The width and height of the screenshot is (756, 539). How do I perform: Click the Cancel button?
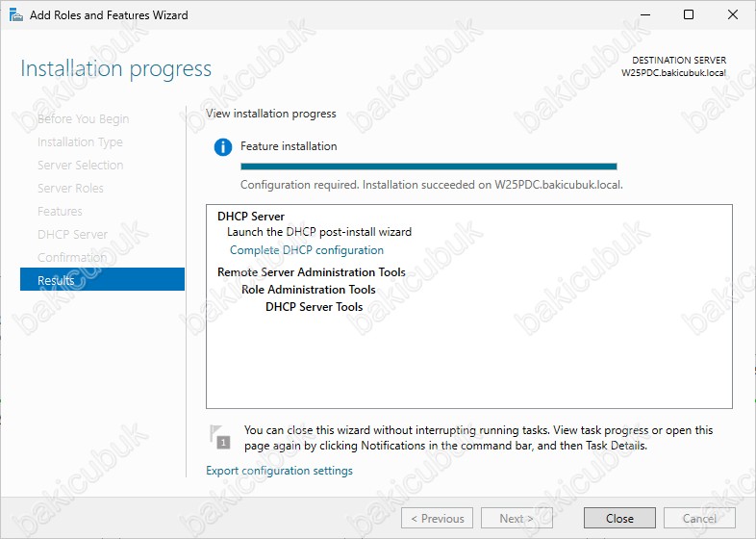pos(699,518)
